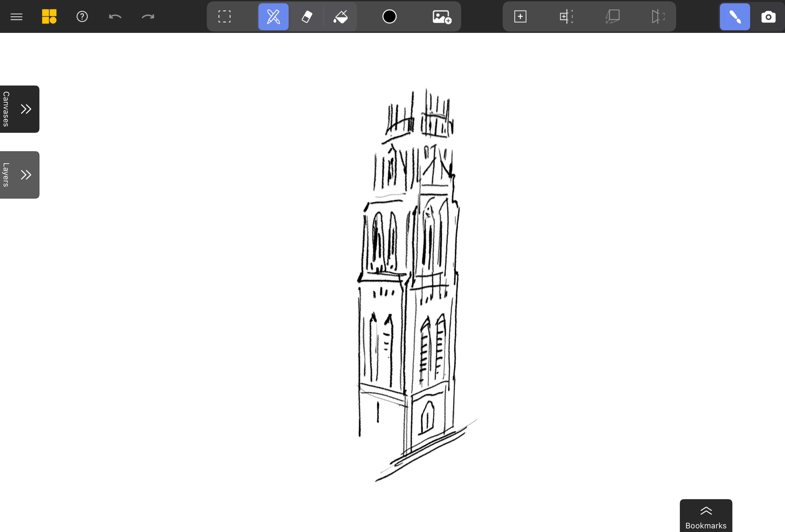Viewport: 785px width, 532px height.
Task: Take a snapshot with camera icon
Action: click(x=768, y=16)
